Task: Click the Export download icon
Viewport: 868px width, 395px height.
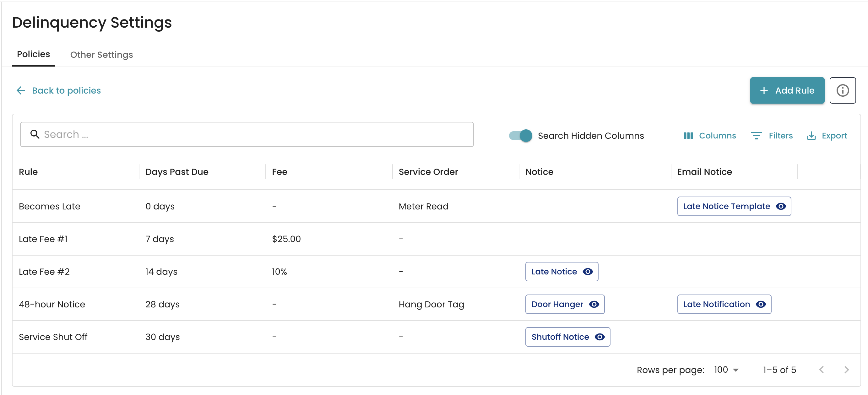Action: click(x=811, y=135)
